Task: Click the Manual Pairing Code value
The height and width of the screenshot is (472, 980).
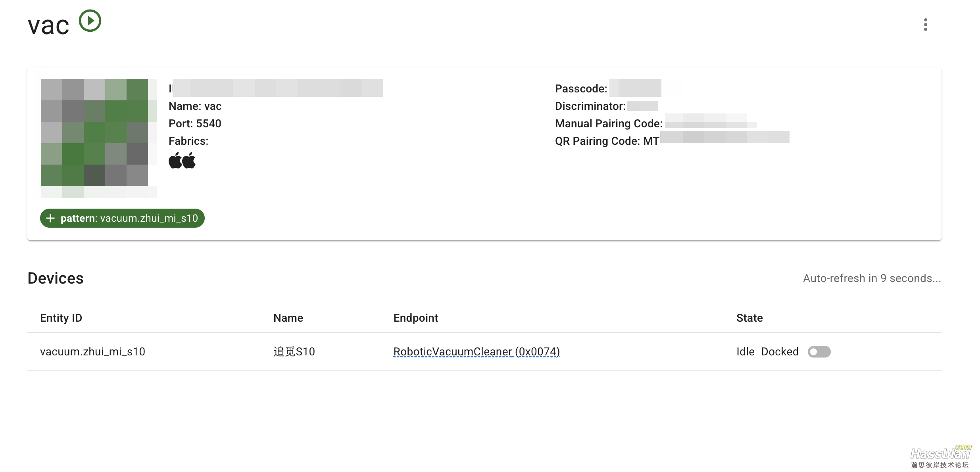Action: pyautogui.click(x=711, y=121)
